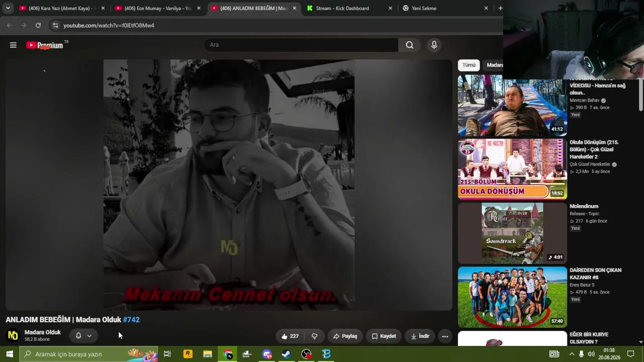Viewport: 644px width, 362px height.
Task: Open OBS Studio from the taskbar
Action: (x=306, y=354)
